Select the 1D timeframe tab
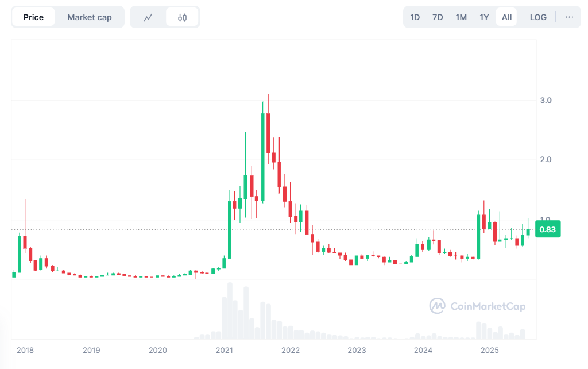The height and width of the screenshot is (369, 588). click(x=415, y=17)
